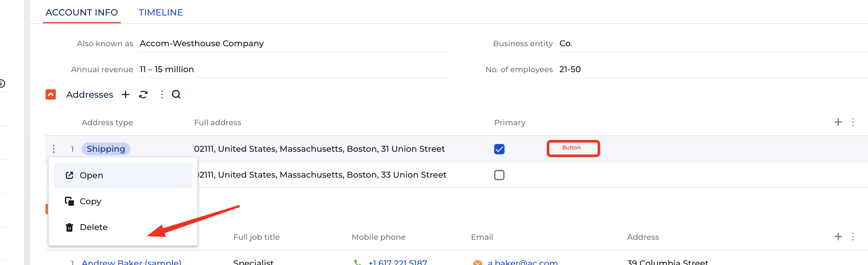Image resolution: width=868 pixels, height=265 pixels.
Task: Add a new address with the plus icon
Action: click(125, 94)
